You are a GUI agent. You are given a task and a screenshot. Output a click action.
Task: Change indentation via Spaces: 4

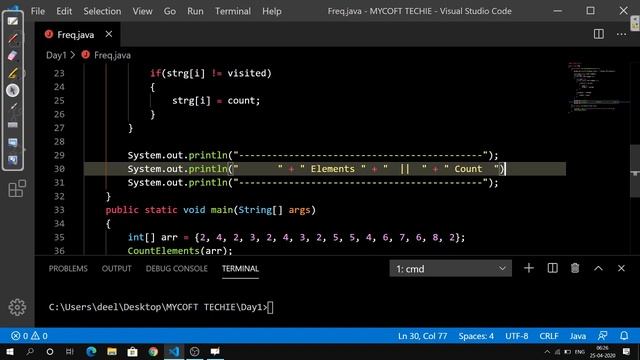[476, 336]
